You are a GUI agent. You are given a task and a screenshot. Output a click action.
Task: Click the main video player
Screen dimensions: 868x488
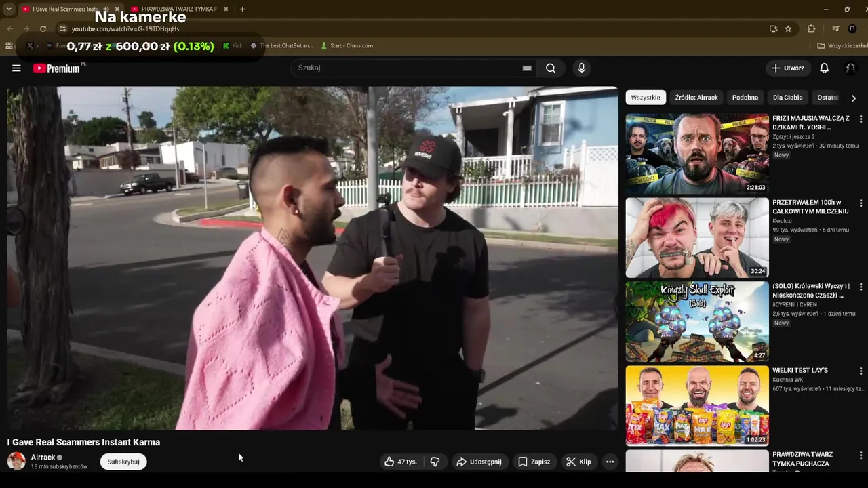pos(313,258)
